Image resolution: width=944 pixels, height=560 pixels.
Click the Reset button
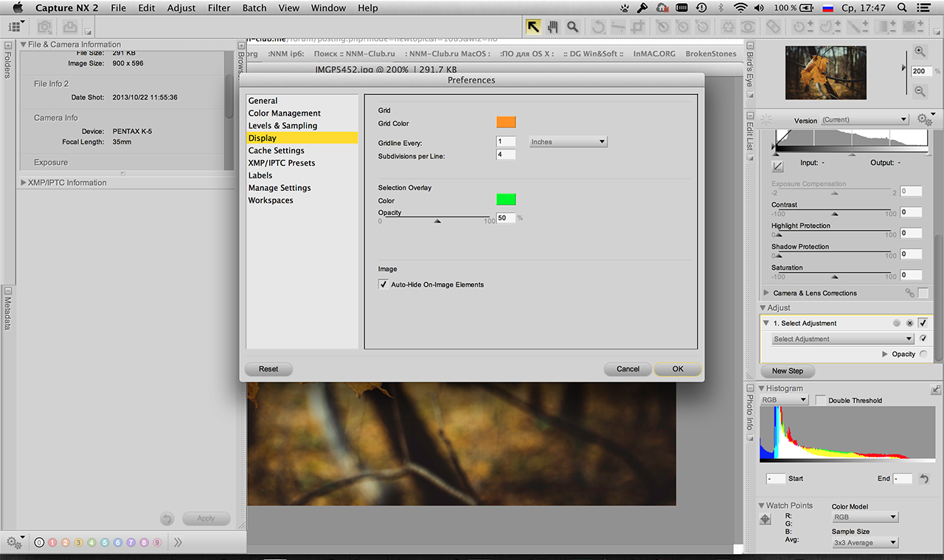[268, 369]
